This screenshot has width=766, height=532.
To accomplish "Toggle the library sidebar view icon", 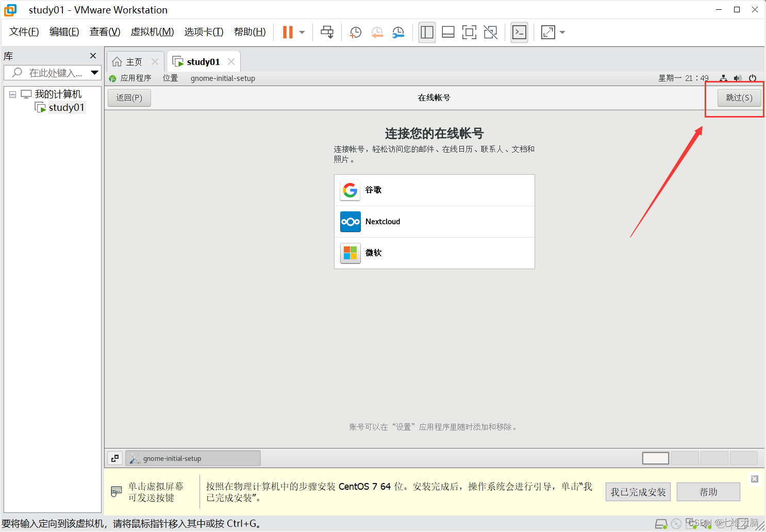I will (427, 32).
